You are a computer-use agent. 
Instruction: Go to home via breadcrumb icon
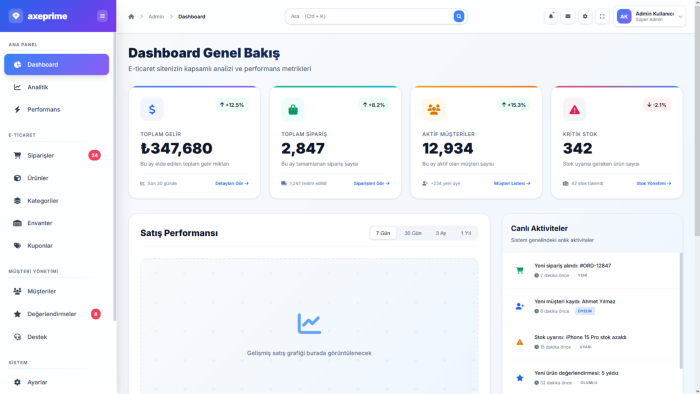tap(131, 17)
